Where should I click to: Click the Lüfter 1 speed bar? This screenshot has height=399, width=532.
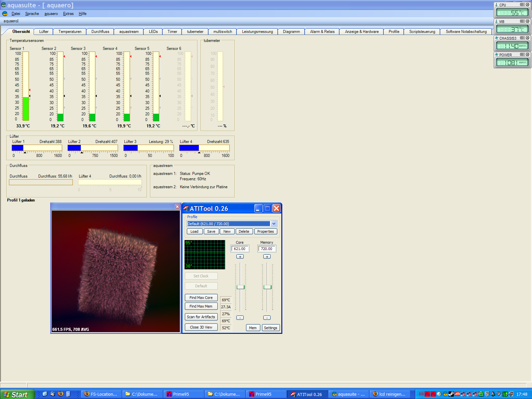tap(37, 148)
